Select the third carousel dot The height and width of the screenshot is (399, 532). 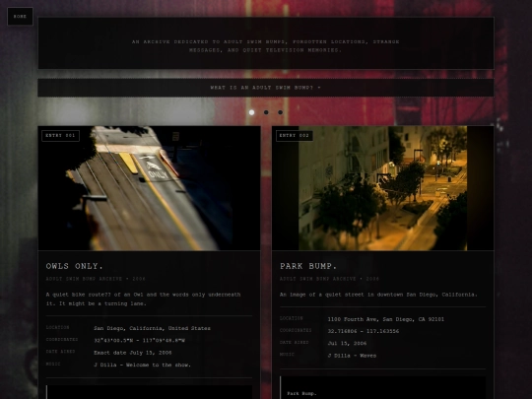pos(280,112)
